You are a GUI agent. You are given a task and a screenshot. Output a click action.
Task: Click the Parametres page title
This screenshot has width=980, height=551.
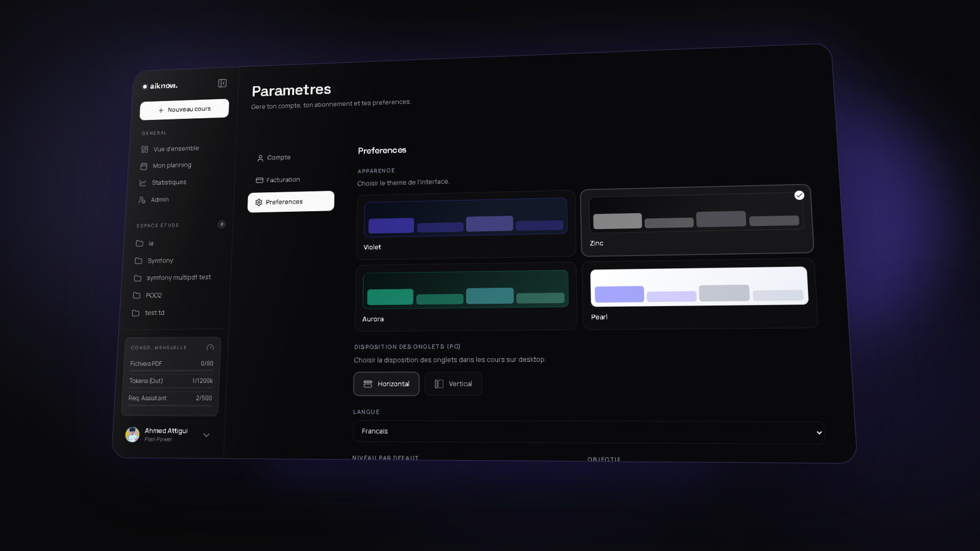pyautogui.click(x=292, y=91)
